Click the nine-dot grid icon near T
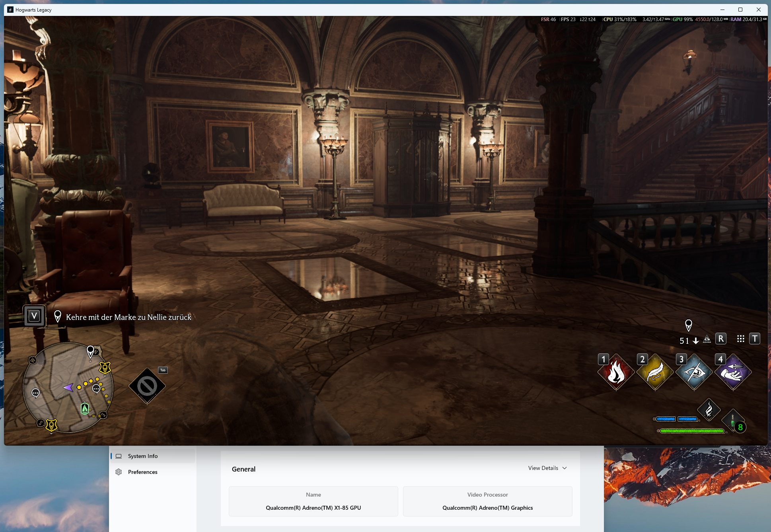The height and width of the screenshot is (532, 771). pyautogui.click(x=740, y=339)
